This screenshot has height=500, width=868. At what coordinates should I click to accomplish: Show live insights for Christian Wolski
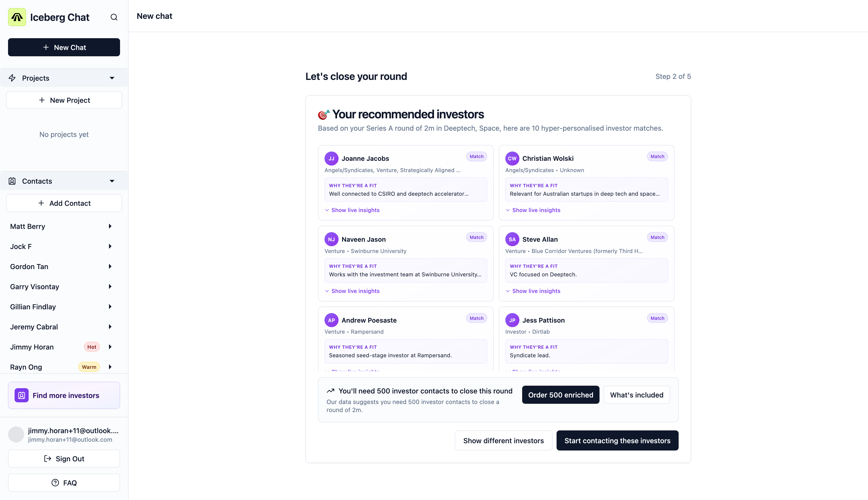533,210
